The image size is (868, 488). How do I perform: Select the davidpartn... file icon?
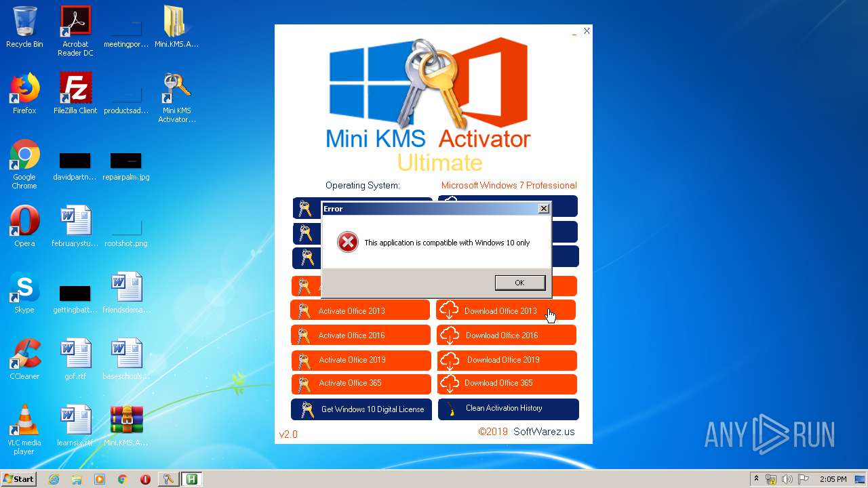[x=75, y=166]
